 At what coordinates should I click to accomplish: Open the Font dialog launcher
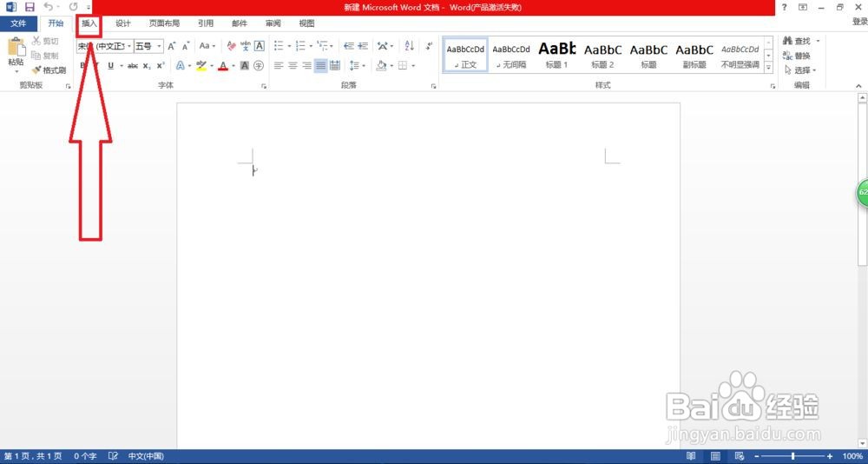[x=264, y=87]
